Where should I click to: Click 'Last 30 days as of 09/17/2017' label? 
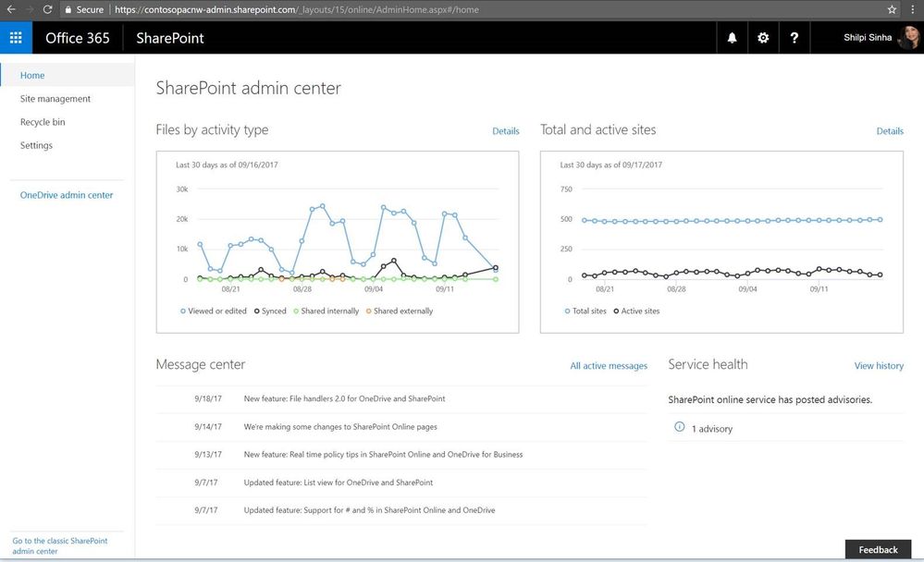pos(611,165)
